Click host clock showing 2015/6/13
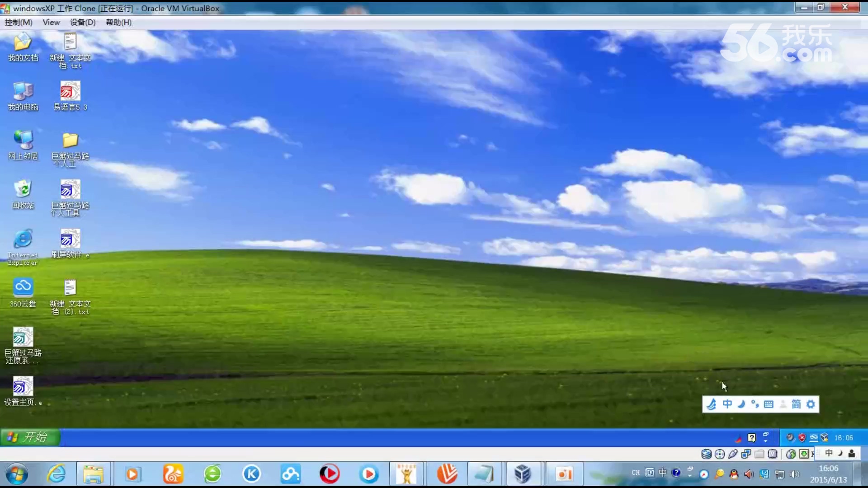This screenshot has width=868, height=488. (828, 474)
